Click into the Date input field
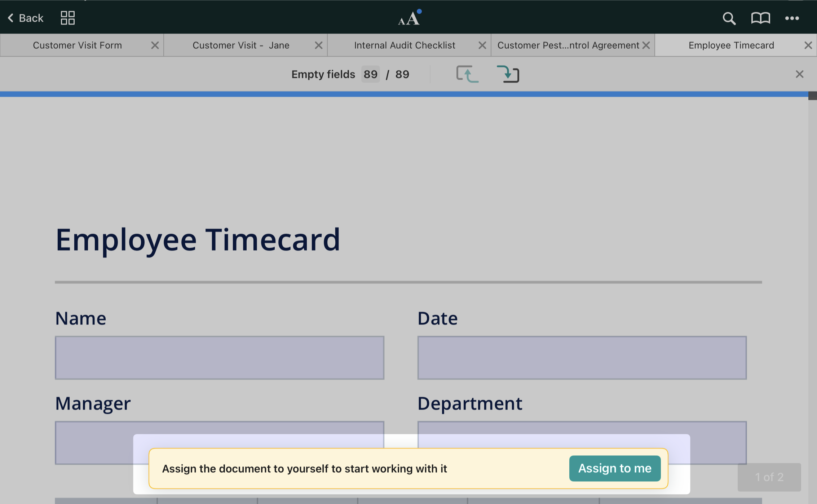This screenshot has width=817, height=504. [582, 358]
